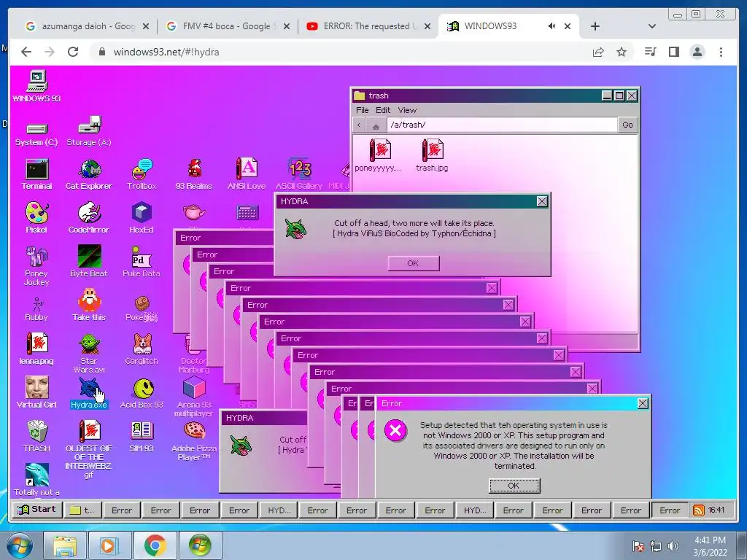Open File menu in trash window
The image size is (747, 560).
tap(363, 110)
